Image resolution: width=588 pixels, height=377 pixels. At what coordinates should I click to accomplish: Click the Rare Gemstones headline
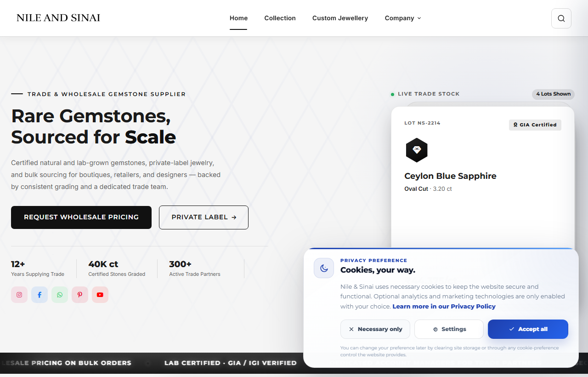coord(93,126)
